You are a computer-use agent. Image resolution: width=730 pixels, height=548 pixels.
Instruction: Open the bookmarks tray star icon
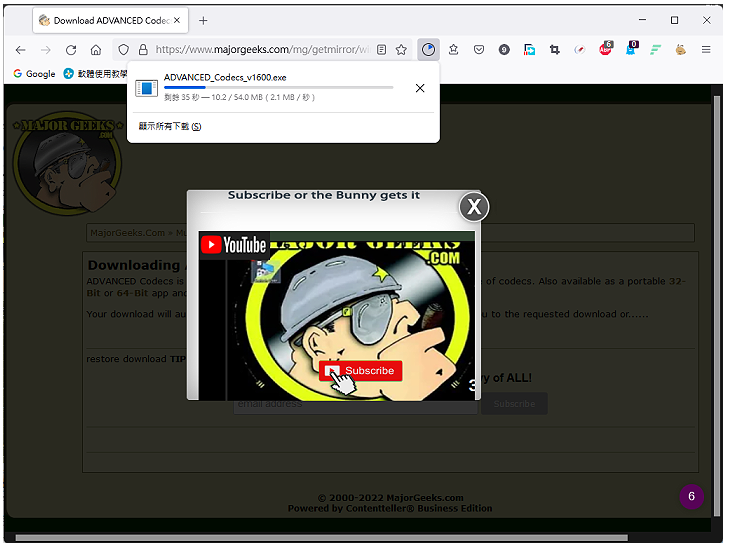(x=453, y=49)
